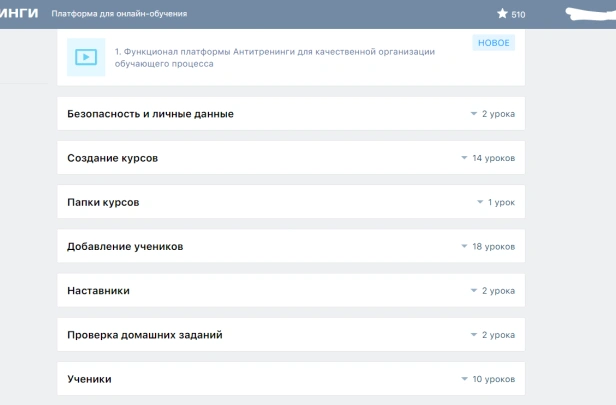Expand arrow beside 10 уроков
Screen dimensions: 616x405
(x=464, y=379)
